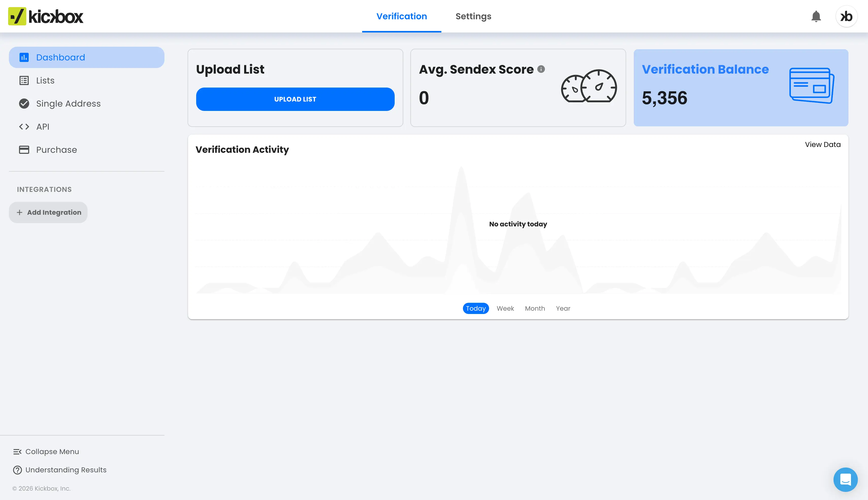The height and width of the screenshot is (500, 868).
Task: Click the Single Address checkmark icon
Action: [x=24, y=103]
